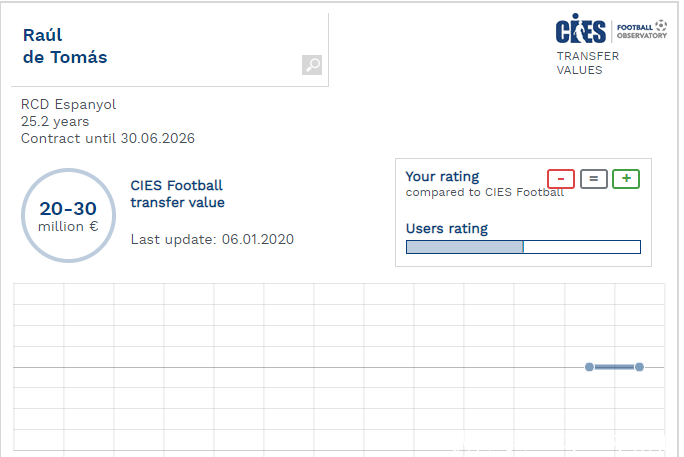
Task: Click the CIES logo
Action: click(581, 28)
